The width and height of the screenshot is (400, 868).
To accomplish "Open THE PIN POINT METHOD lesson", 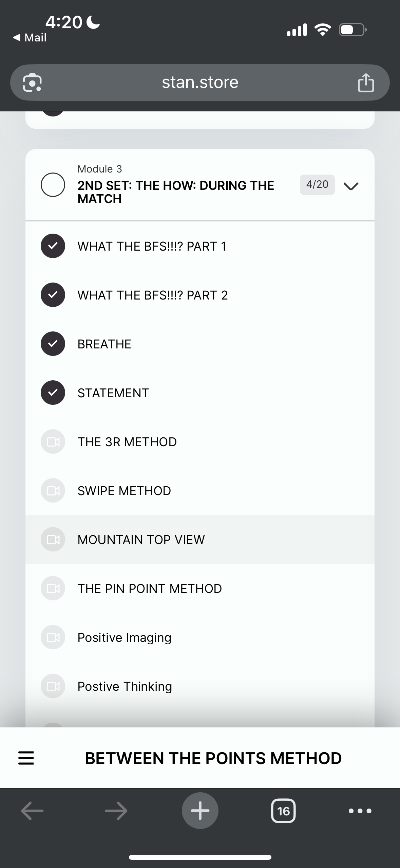I will point(150,589).
